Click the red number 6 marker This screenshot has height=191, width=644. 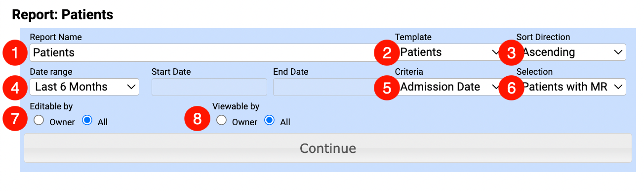[511, 88]
